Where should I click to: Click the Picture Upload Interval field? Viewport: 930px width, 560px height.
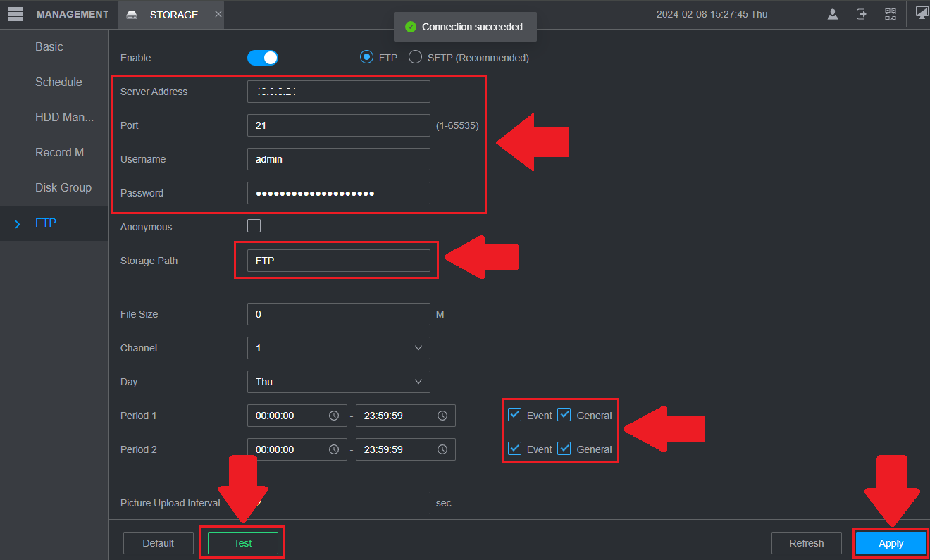(x=339, y=503)
